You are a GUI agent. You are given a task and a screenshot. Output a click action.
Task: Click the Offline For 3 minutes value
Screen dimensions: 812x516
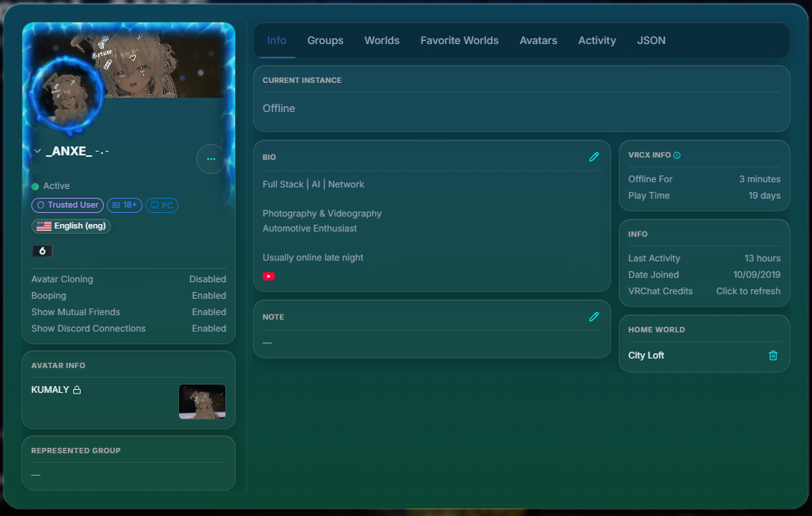tap(760, 178)
